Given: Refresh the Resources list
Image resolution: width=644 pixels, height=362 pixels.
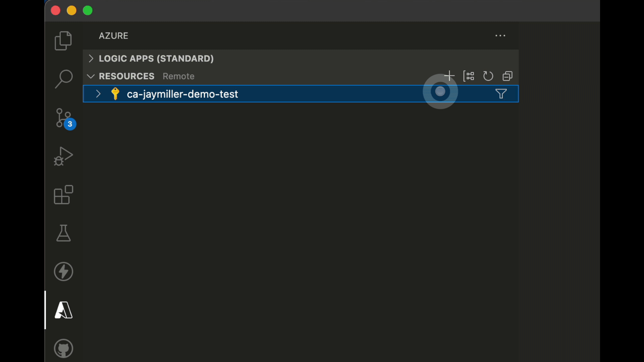Looking at the screenshot, I should pyautogui.click(x=488, y=76).
